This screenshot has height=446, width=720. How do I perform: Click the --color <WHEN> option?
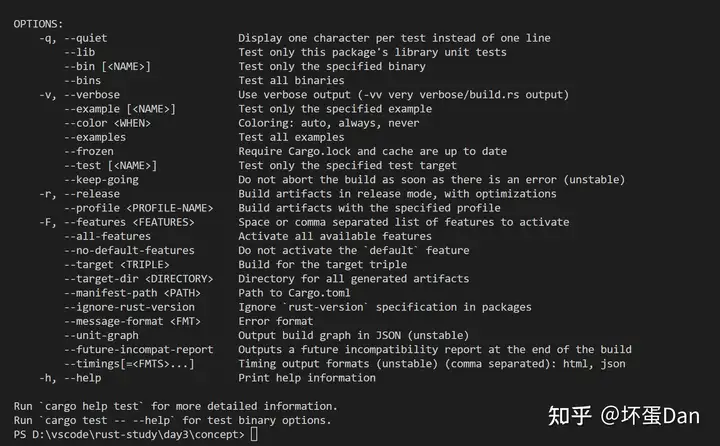[x=107, y=123]
